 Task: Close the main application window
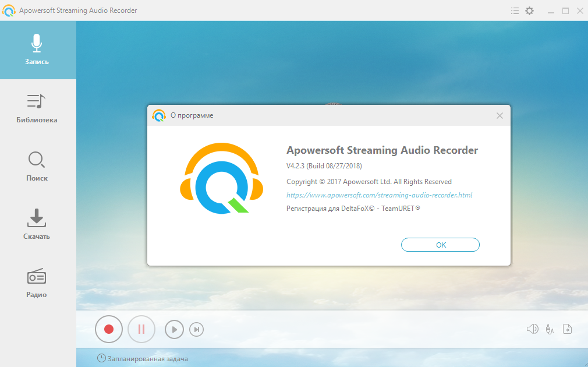coord(580,11)
